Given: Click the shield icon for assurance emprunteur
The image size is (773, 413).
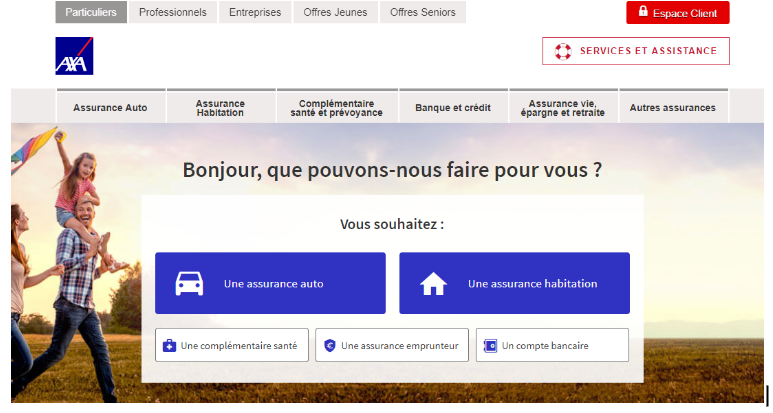Looking at the screenshot, I should (x=330, y=345).
